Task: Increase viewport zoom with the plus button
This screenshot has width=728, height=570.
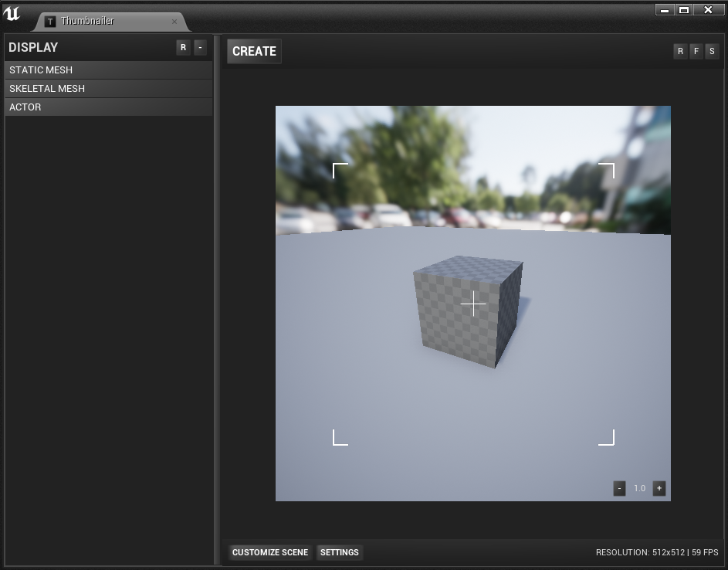Action: [659, 488]
